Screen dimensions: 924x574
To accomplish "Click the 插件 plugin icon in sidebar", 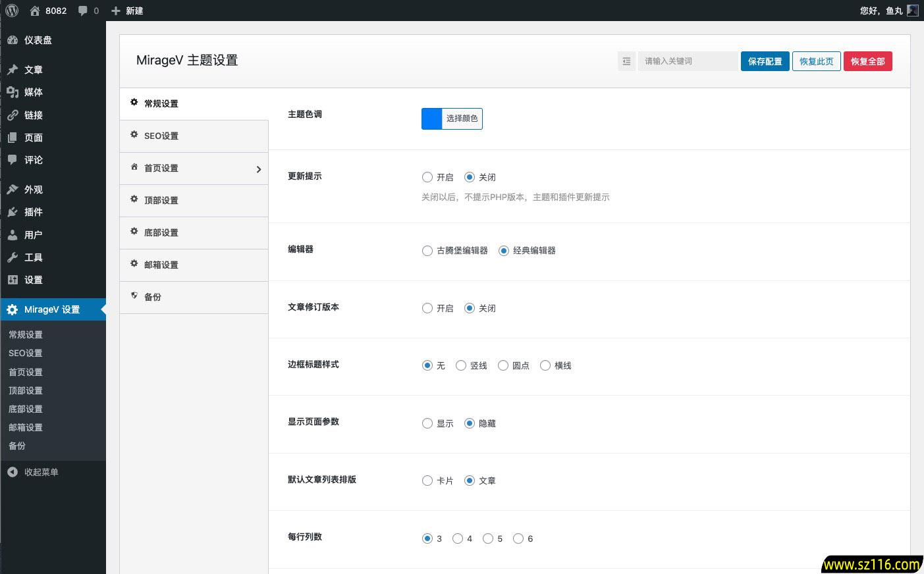I will (x=13, y=212).
